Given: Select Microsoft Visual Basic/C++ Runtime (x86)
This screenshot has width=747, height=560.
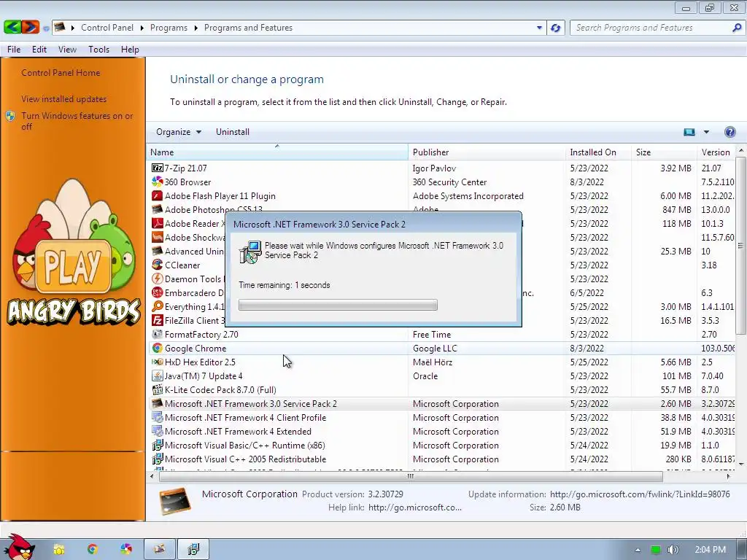Looking at the screenshot, I should [441, 445].
